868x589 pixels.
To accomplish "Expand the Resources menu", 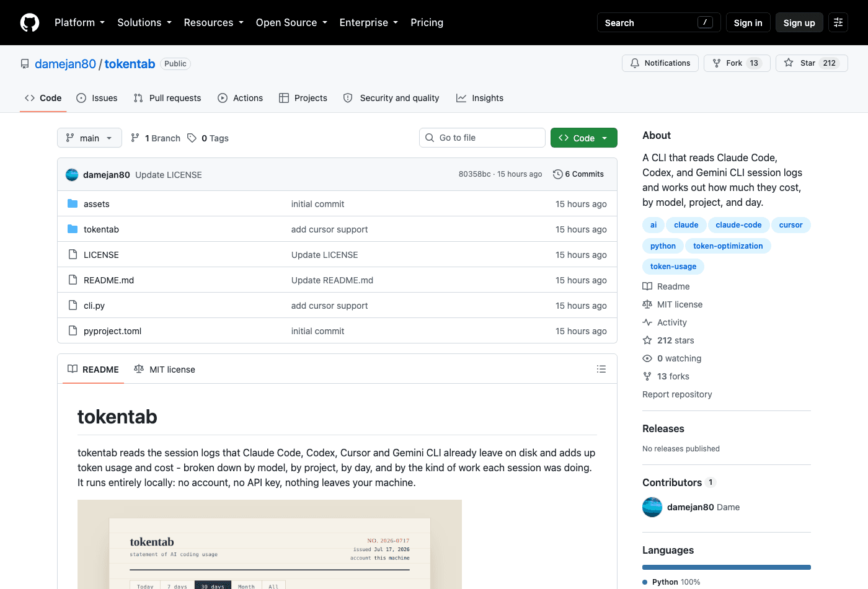I will click(213, 22).
